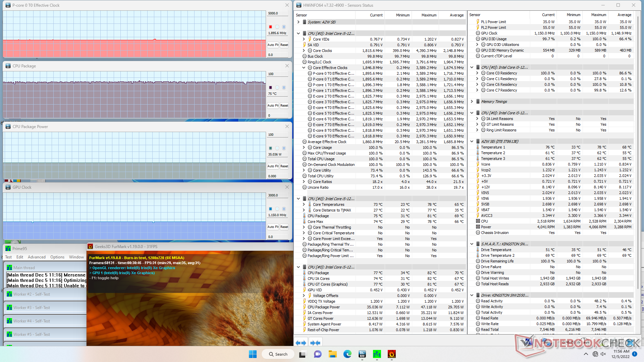Click Reset in P-core 0 T0 Effective Clock window
The image size is (644, 362).
tap(284, 45)
